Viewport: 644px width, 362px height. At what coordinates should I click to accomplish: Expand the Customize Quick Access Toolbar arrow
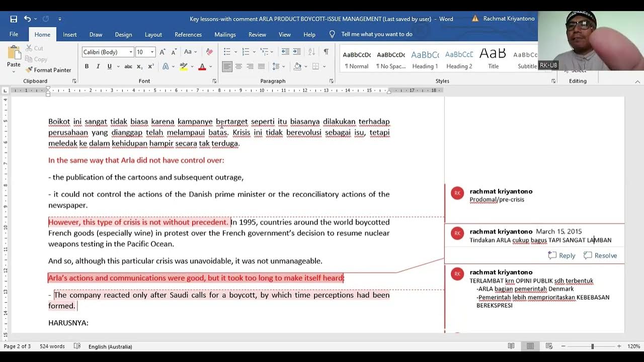point(60,19)
